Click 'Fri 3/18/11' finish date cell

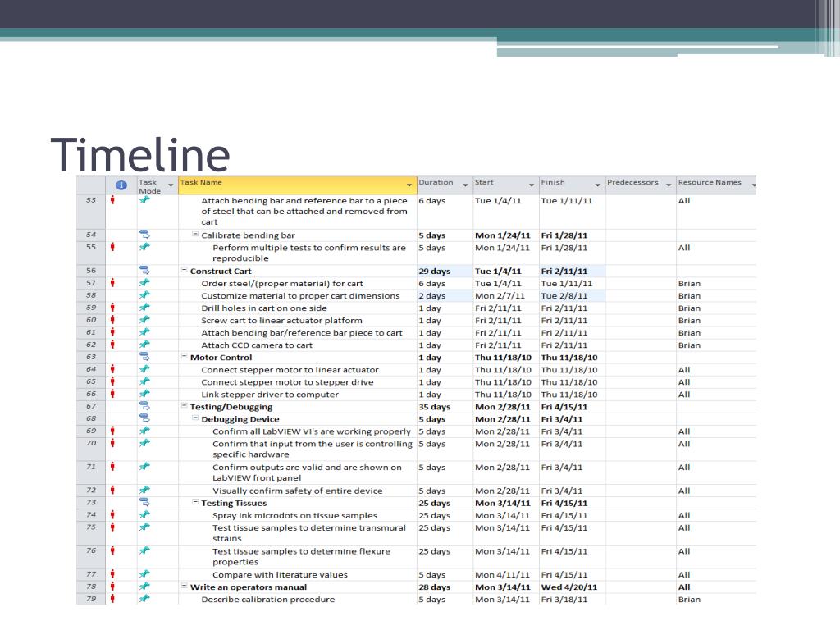click(572, 600)
